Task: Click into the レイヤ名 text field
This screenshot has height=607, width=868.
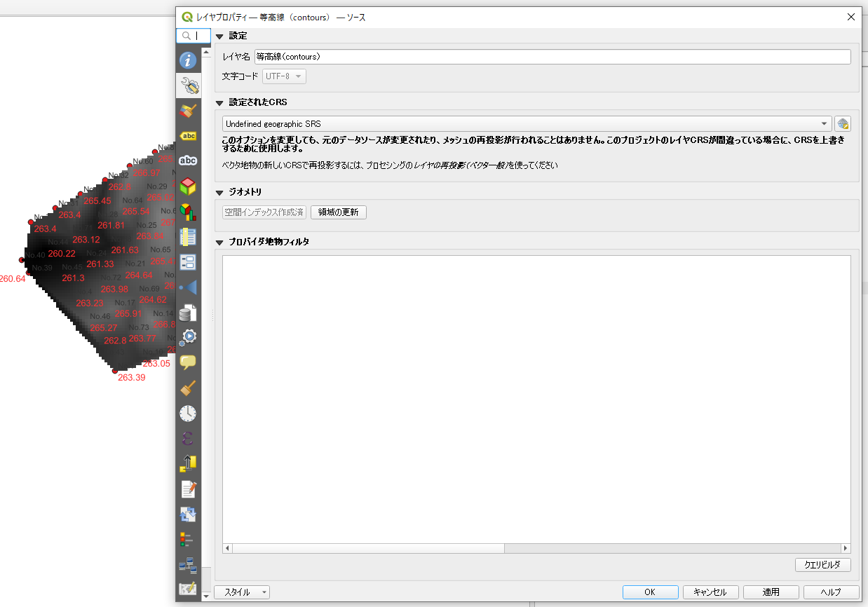Action: click(552, 57)
